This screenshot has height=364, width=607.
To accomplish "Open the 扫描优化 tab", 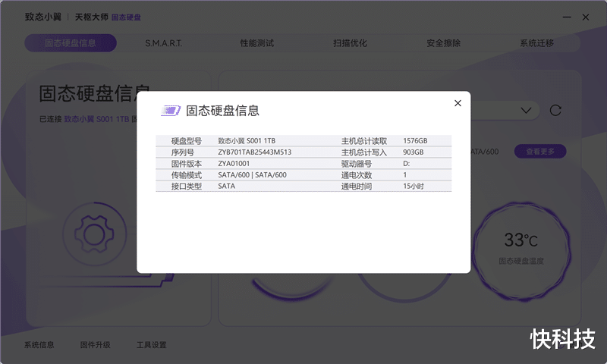I will [x=350, y=43].
